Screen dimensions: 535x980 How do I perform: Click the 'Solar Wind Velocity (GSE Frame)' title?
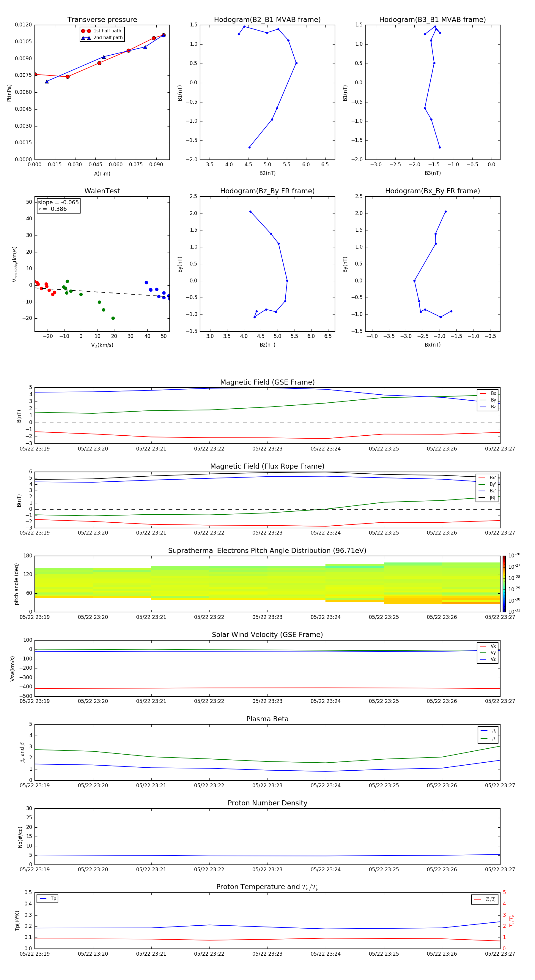pyautogui.click(x=267, y=635)
